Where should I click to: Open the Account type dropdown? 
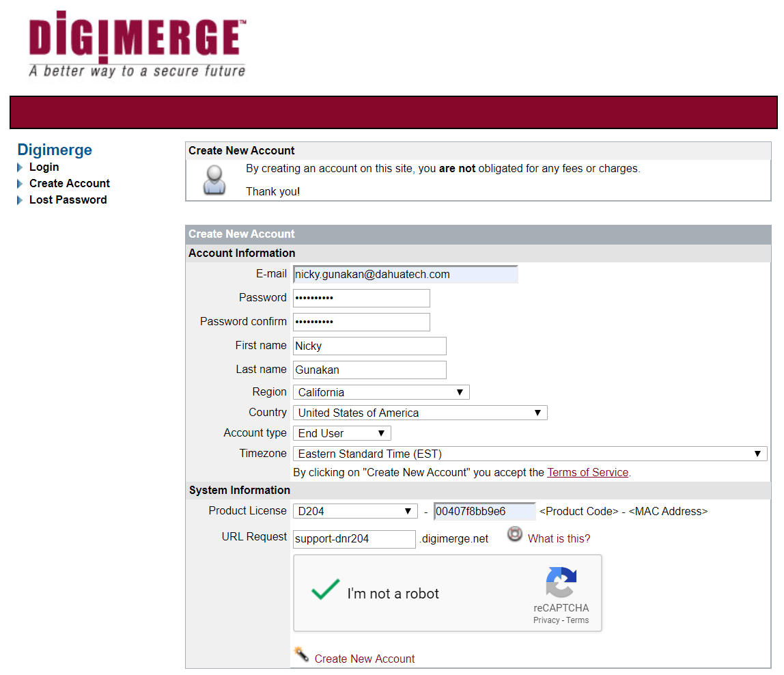click(341, 433)
